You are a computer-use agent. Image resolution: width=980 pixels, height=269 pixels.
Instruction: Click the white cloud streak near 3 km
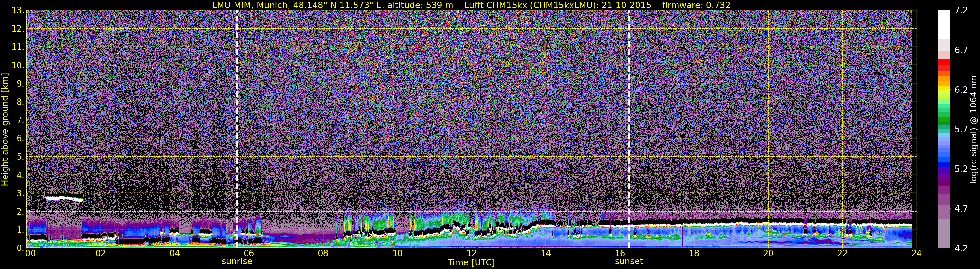(x=64, y=199)
